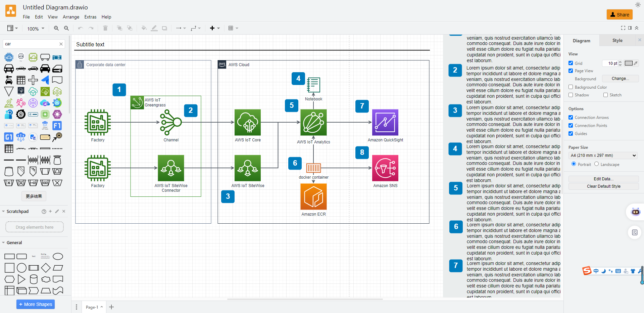Open the Insert plus dropdown

(x=215, y=28)
